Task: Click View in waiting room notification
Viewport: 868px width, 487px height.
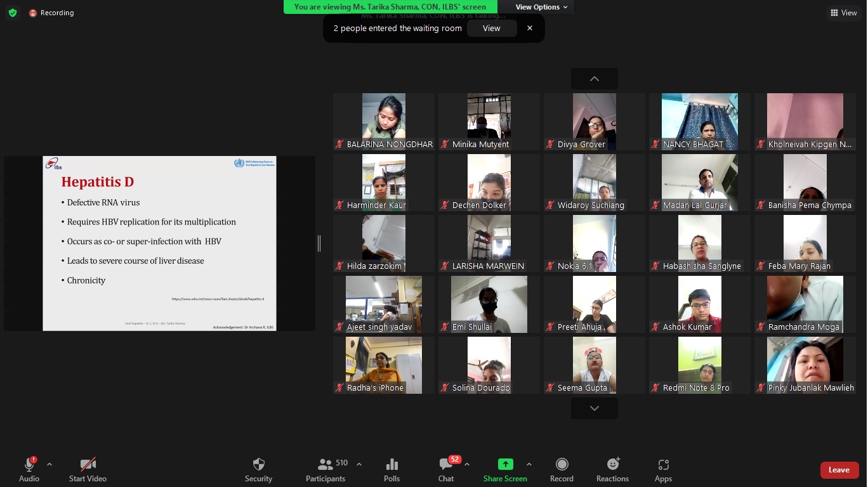Action: click(x=492, y=28)
